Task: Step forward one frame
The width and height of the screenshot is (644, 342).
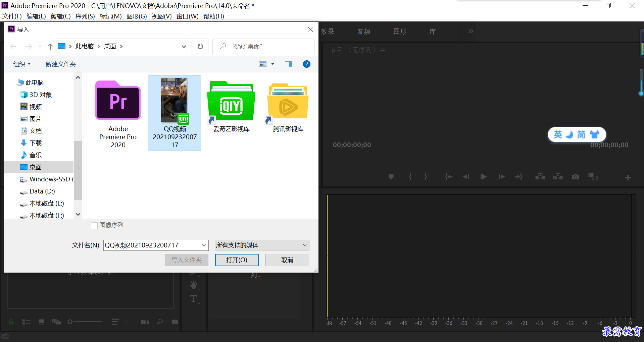Action: 501,177
